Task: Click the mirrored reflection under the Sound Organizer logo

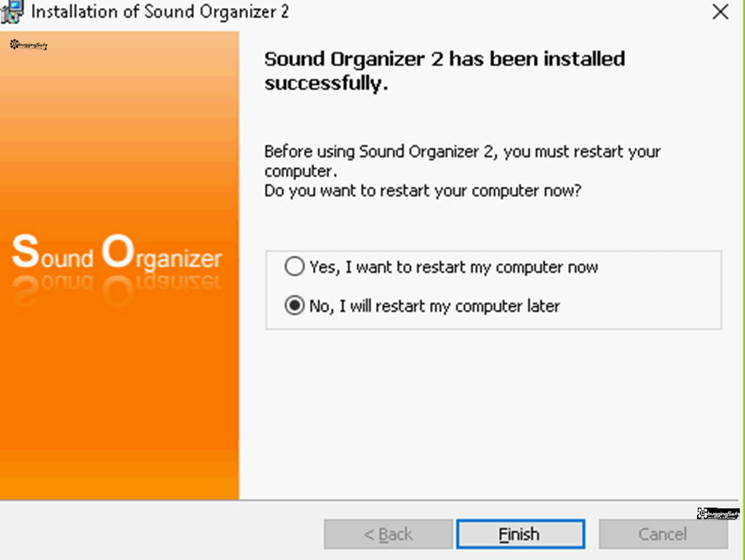Action: pos(117,289)
